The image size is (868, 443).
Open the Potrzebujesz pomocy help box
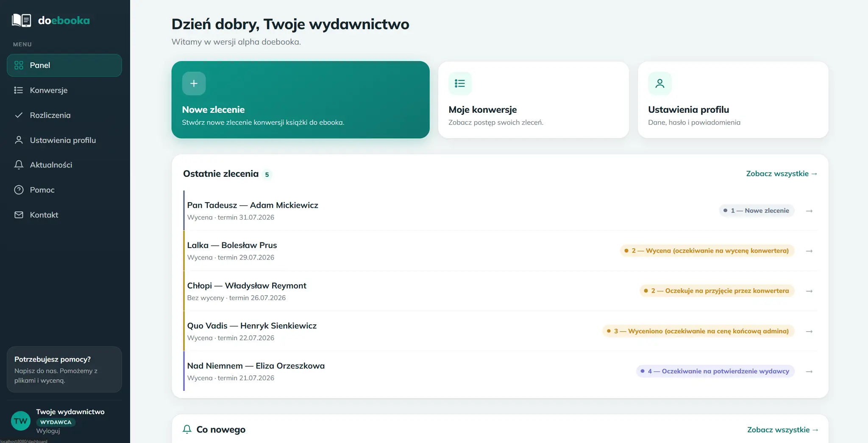(64, 369)
